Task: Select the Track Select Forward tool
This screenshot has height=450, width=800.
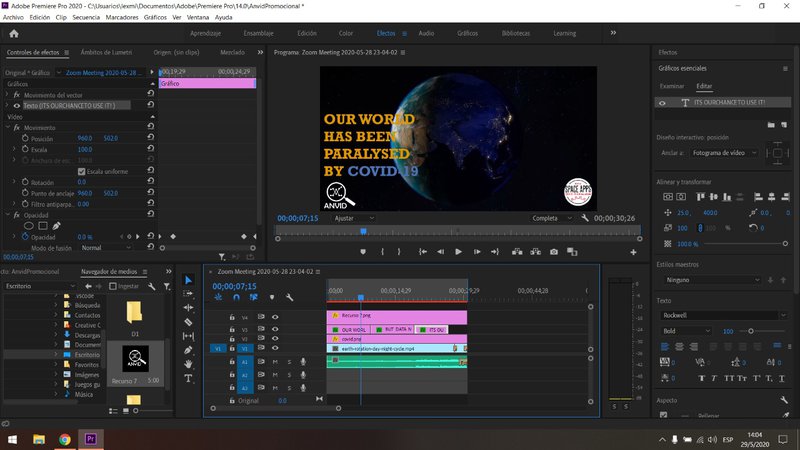Action: (188, 293)
